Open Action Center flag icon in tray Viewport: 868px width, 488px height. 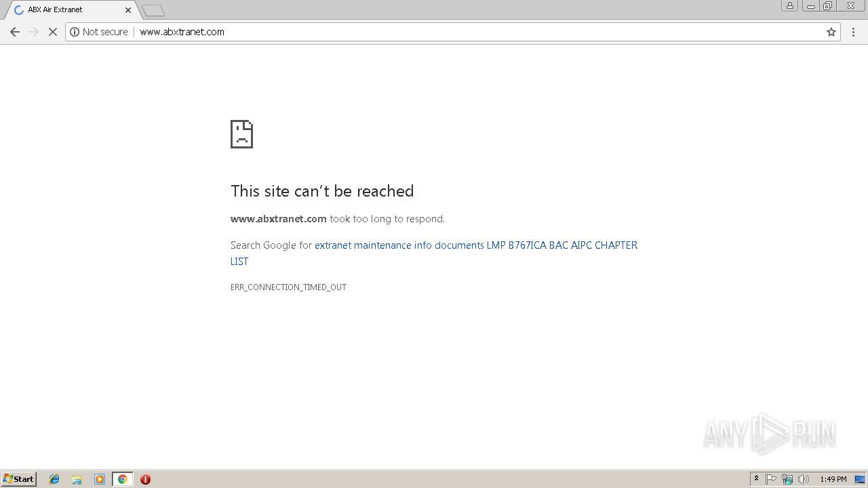tap(771, 479)
